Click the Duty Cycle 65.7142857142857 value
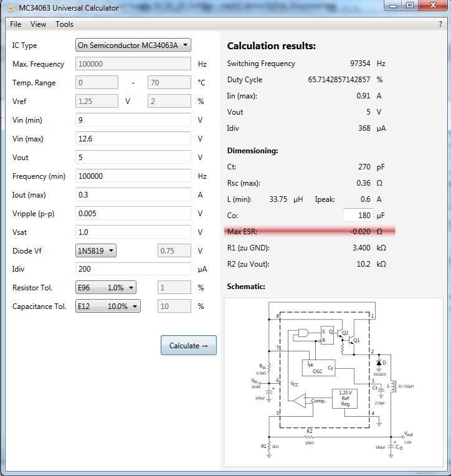The image size is (451, 476). pyautogui.click(x=339, y=80)
